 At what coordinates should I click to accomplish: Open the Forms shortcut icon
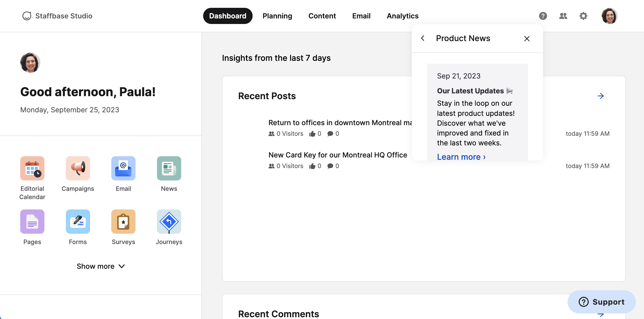78,222
